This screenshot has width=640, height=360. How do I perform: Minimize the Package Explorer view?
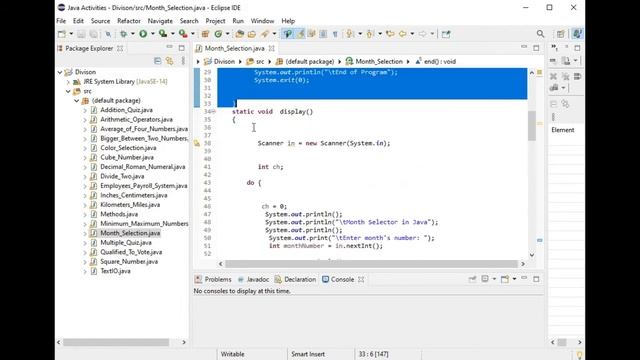(169, 48)
